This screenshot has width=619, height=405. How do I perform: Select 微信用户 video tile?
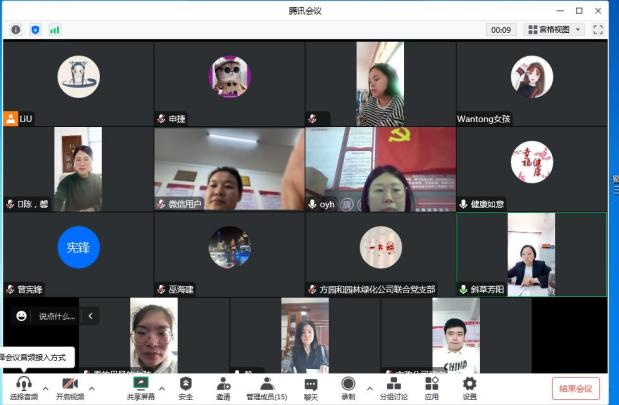point(229,169)
